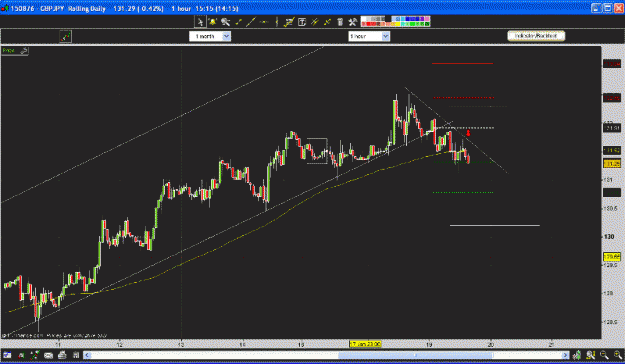Zoom in with the plus magnifier icon
This screenshot has width=625, height=364.
618,355
